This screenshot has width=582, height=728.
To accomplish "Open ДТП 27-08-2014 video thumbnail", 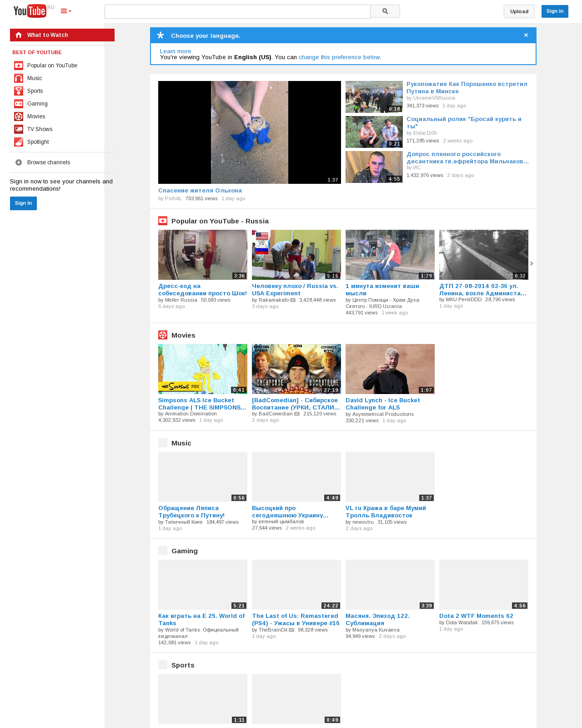I will click(x=484, y=255).
